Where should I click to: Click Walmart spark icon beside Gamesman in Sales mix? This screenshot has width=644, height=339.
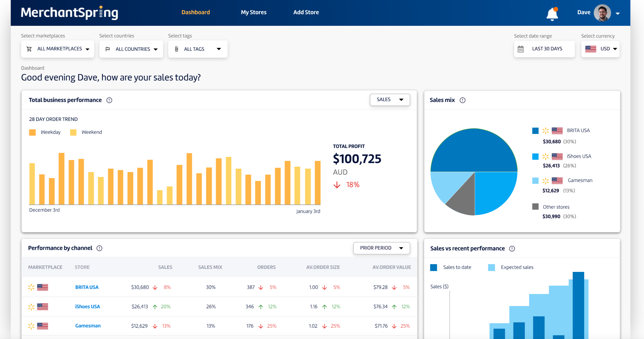pyautogui.click(x=546, y=181)
